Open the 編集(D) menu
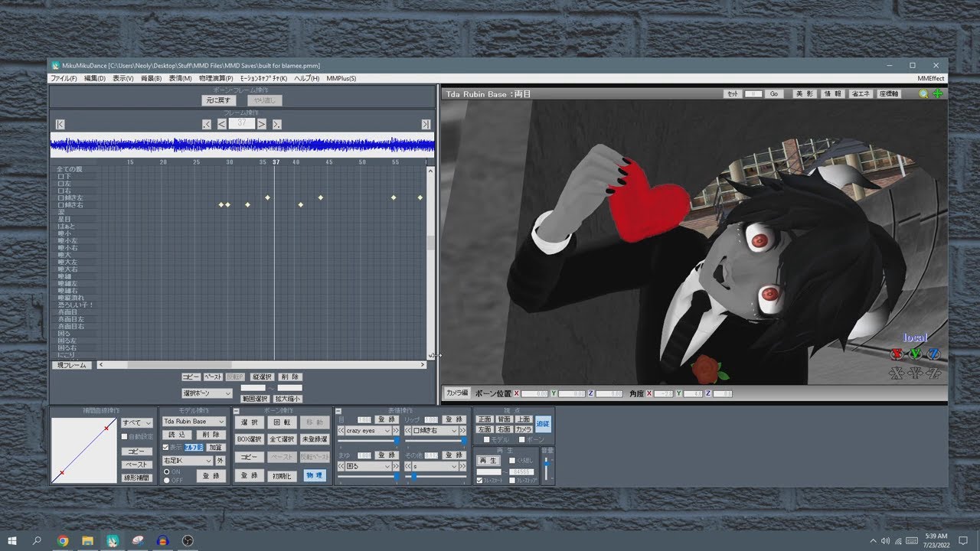The image size is (980, 551). (95, 78)
